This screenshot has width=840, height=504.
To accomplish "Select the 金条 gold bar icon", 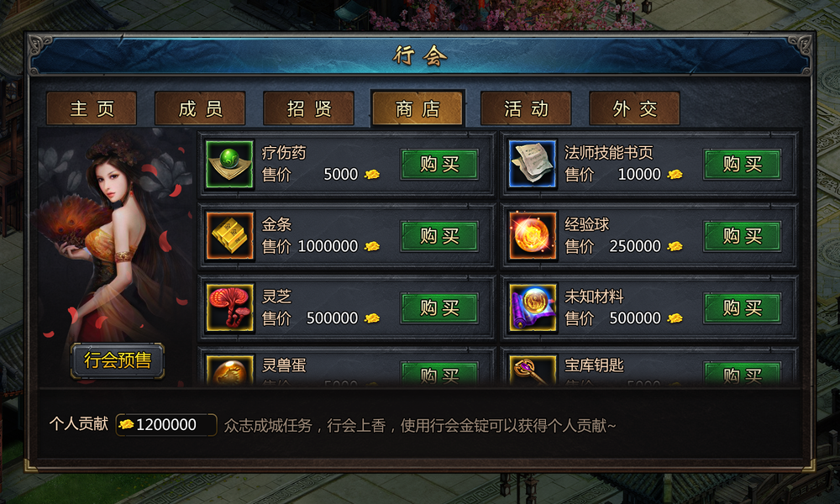I will click(230, 236).
